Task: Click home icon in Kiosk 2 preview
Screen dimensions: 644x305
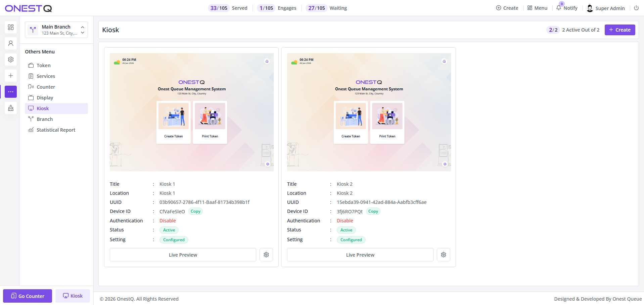Action: (x=444, y=61)
